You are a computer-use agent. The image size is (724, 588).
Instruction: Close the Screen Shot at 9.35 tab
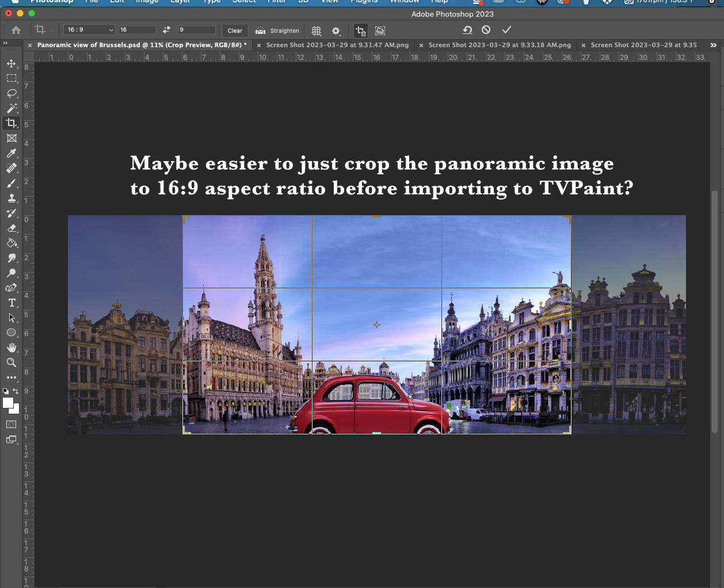(584, 45)
